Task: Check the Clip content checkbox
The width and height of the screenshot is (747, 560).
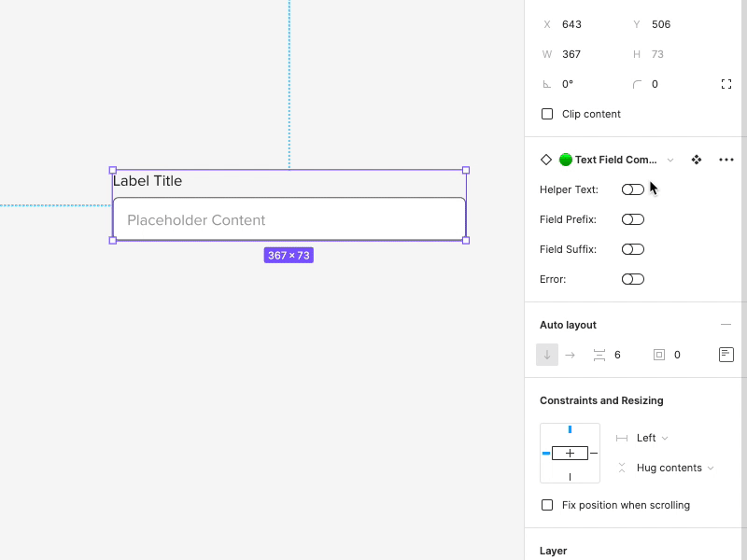Action: pyautogui.click(x=546, y=114)
